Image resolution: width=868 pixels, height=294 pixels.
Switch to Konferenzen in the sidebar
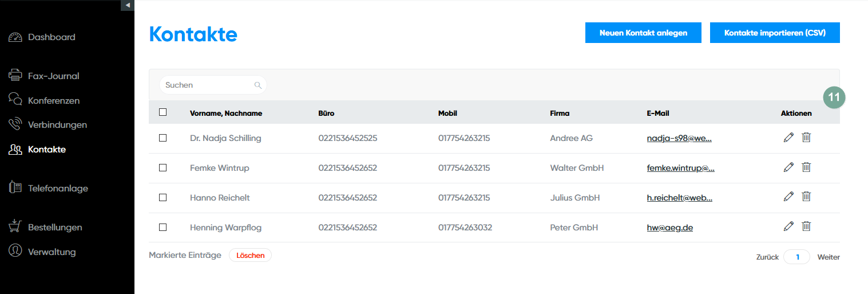tap(53, 100)
